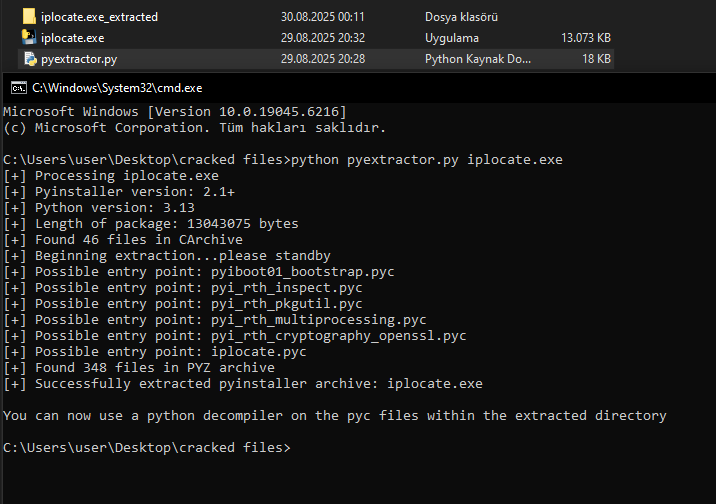Click the type cell 'Dosya klasörü'
This screenshot has height=504, width=716.
461,17
